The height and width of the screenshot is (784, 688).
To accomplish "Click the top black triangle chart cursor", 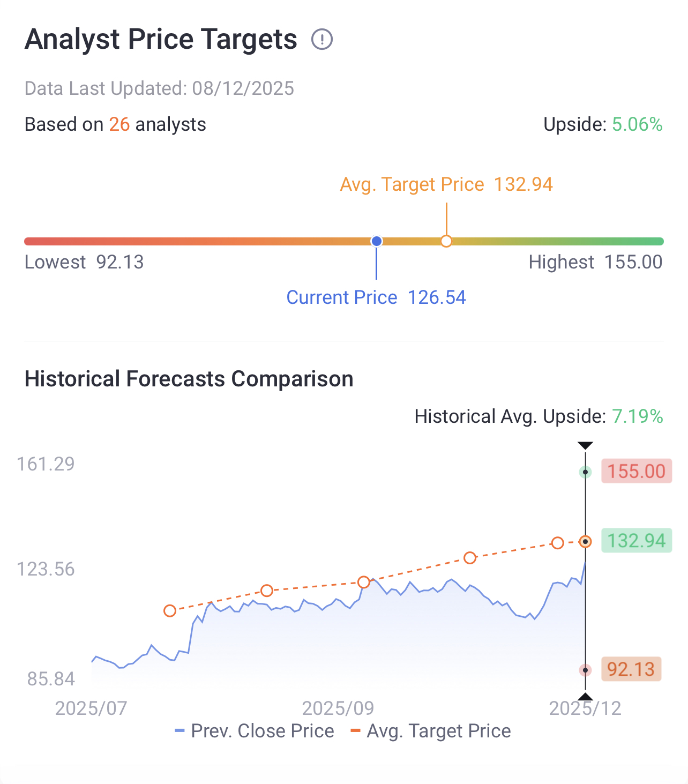I will [585, 446].
